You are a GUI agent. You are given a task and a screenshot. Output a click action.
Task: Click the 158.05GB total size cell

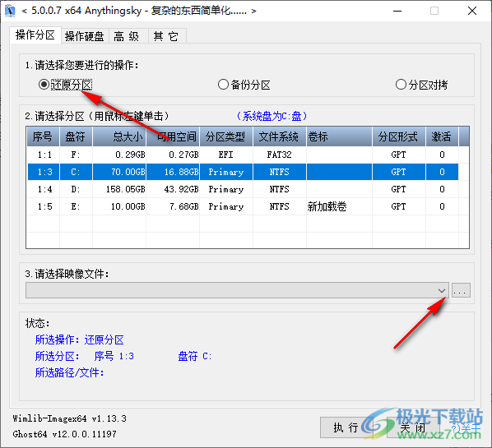click(119, 189)
